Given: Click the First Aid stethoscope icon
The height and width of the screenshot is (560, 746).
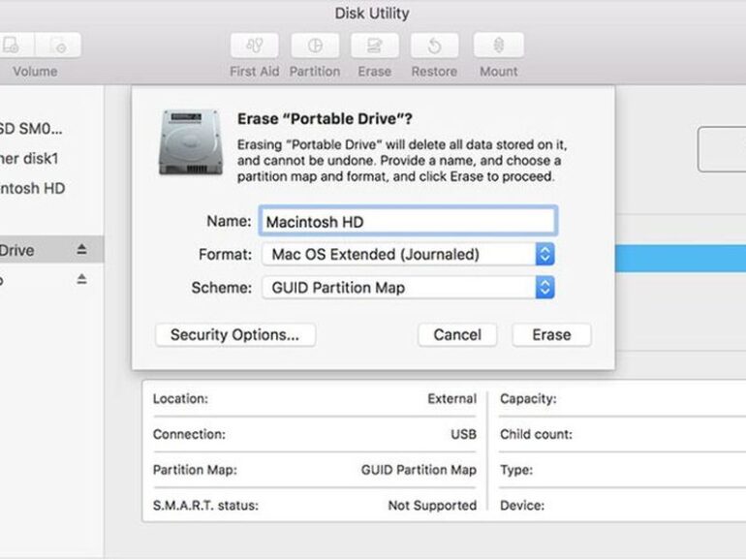Looking at the screenshot, I should click(255, 46).
